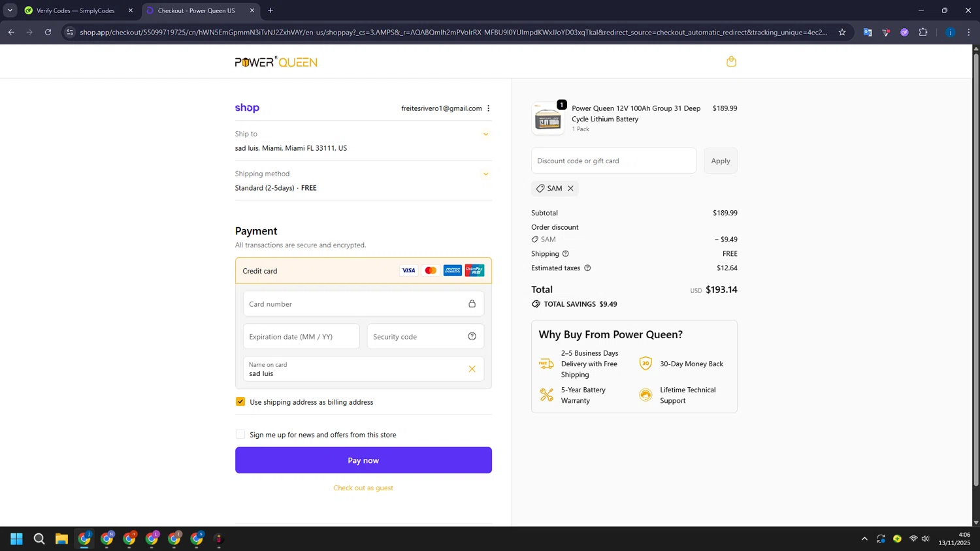Click the security code help icon
The width and height of the screenshot is (980, 551).
472,336
